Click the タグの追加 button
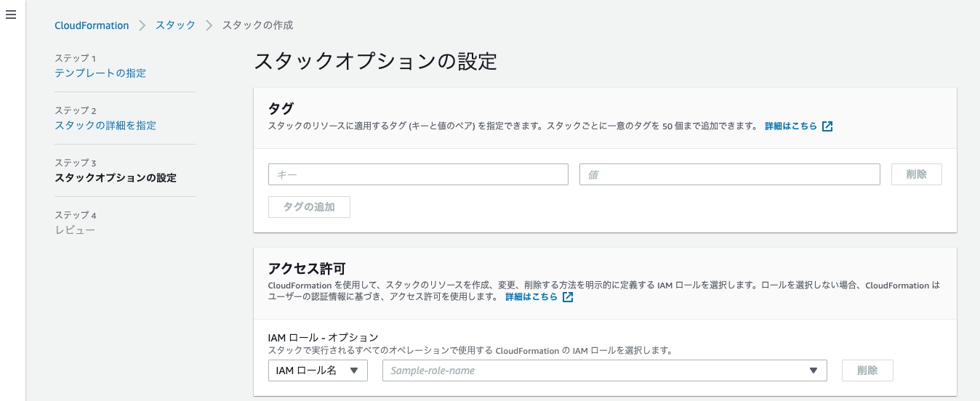 (309, 207)
